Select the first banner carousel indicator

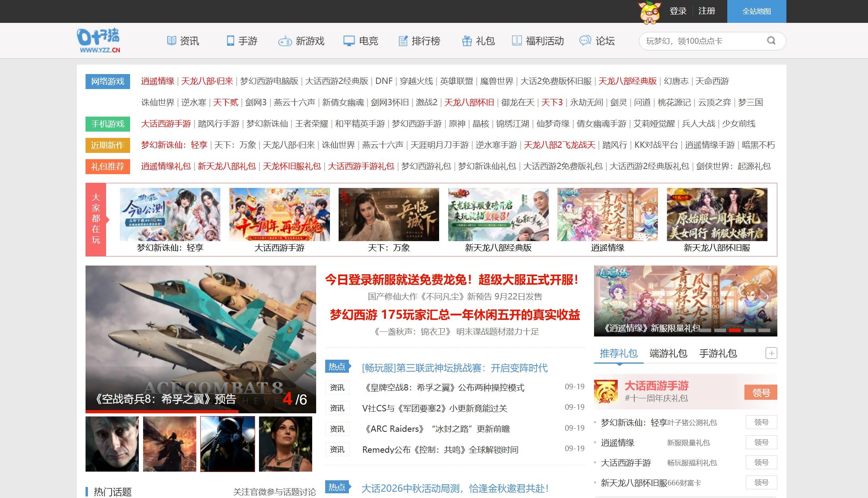tap(705, 330)
